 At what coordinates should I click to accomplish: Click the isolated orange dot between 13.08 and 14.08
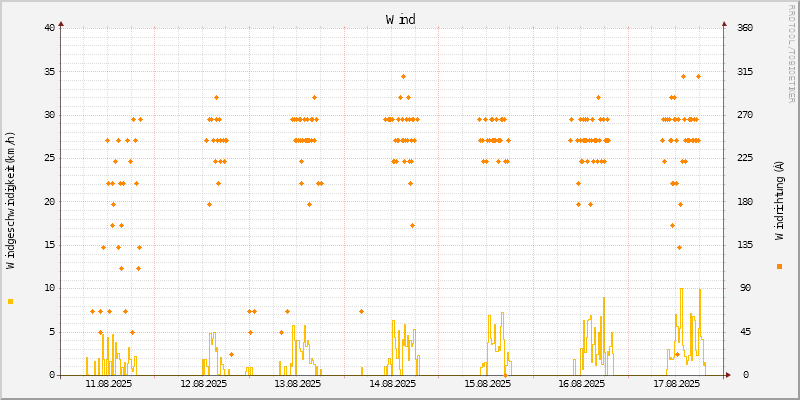tap(361, 311)
